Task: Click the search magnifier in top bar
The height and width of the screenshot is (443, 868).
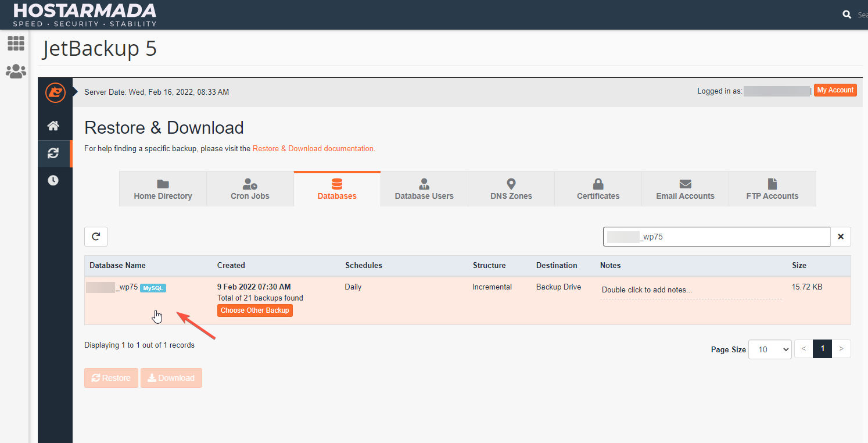Action: (847, 14)
